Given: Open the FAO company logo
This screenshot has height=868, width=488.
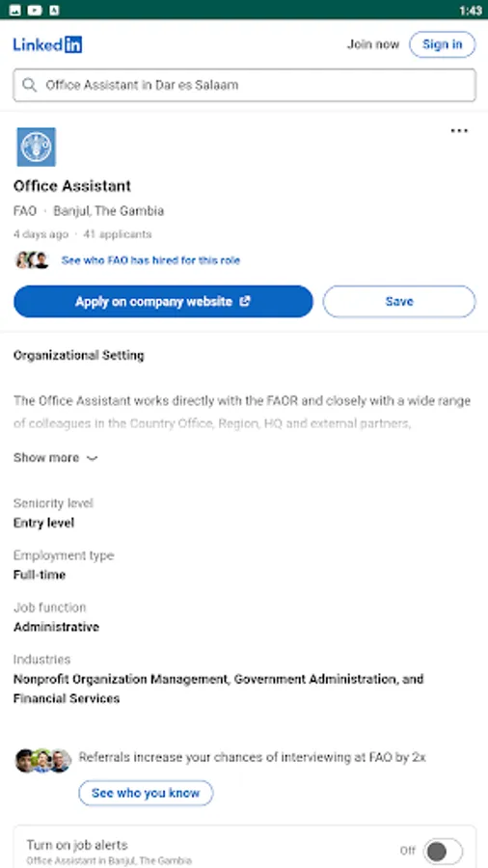Looking at the screenshot, I should pyautogui.click(x=36, y=147).
